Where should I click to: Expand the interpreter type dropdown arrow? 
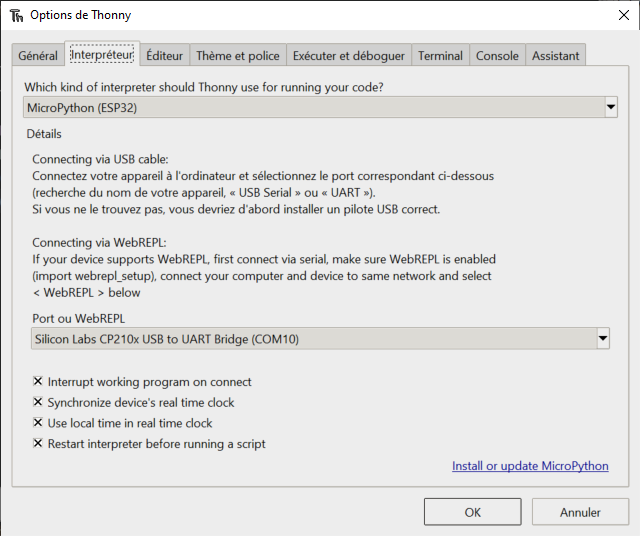610,107
